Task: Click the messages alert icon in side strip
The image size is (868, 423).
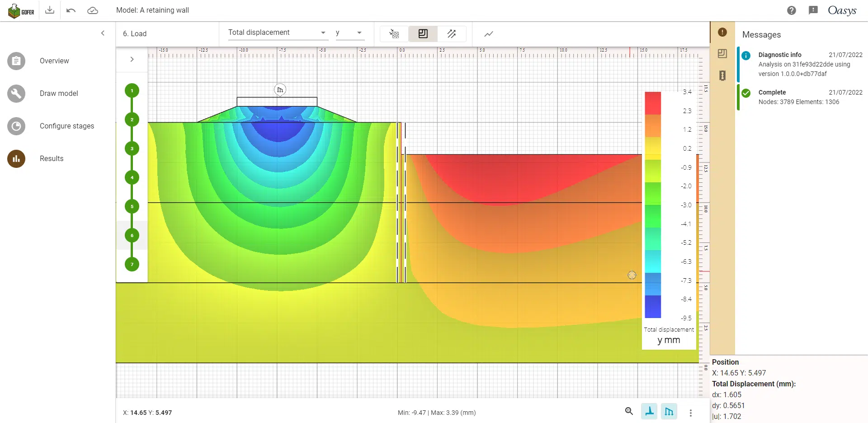Action: point(722,32)
